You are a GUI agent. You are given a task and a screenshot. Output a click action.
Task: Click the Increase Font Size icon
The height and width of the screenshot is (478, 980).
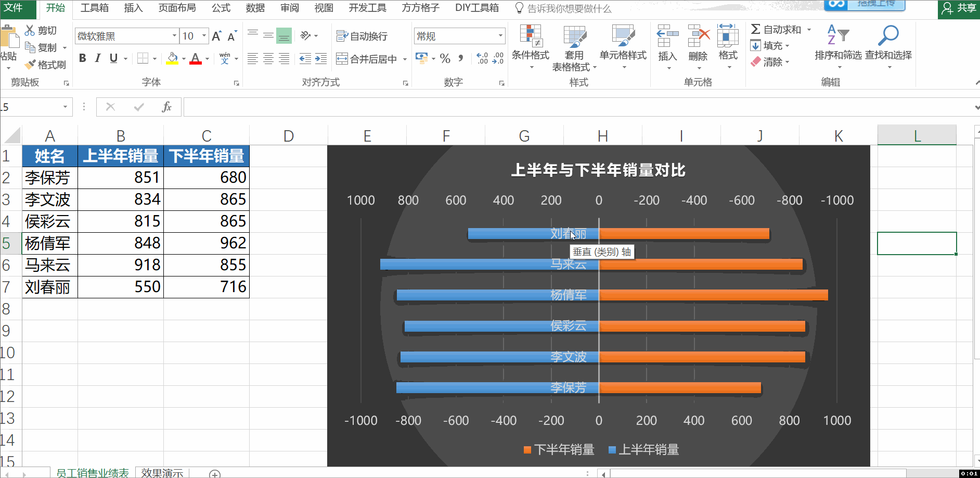coord(217,36)
